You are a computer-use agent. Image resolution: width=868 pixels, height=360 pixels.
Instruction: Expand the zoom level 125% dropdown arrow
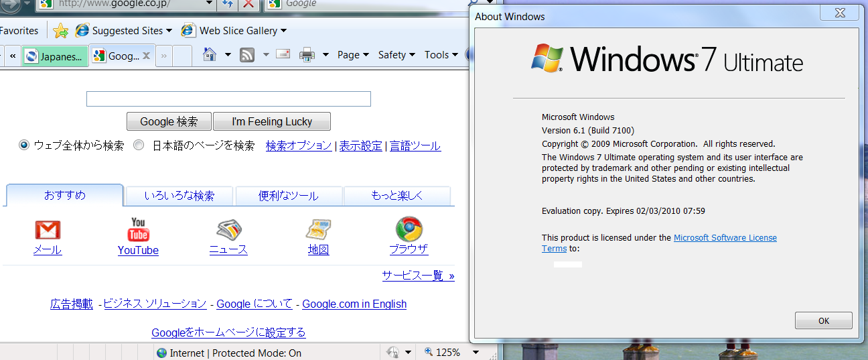pos(475,353)
